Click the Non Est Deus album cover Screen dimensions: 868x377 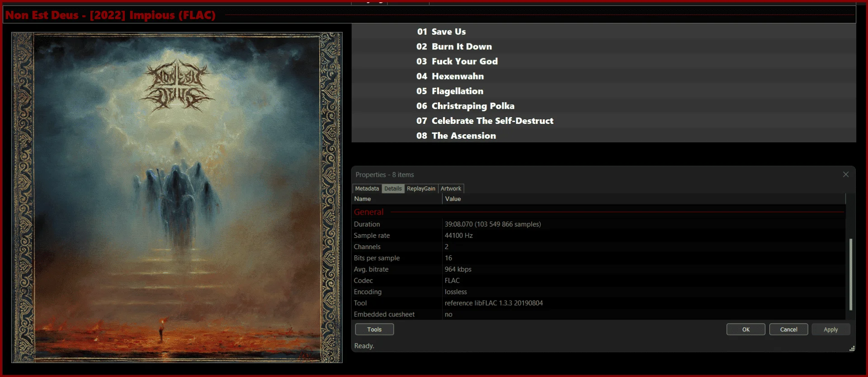click(177, 198)
